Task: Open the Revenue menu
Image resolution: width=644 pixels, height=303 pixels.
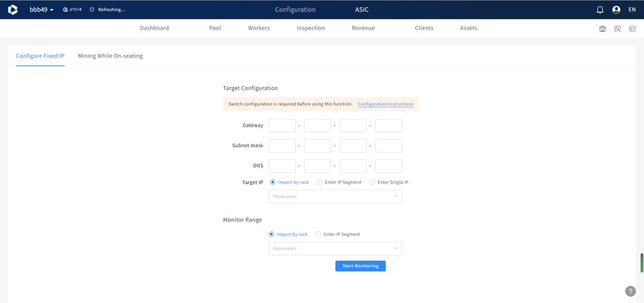Action: (x=363, y=28)
